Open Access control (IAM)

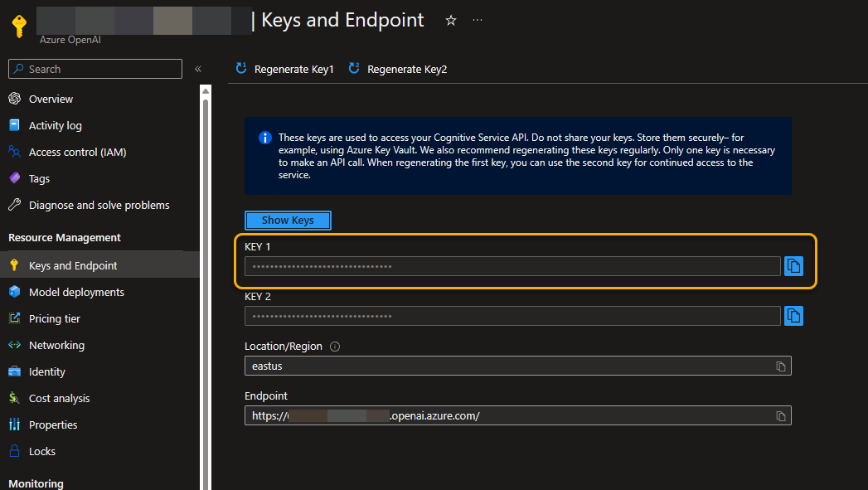click(77, 152)
